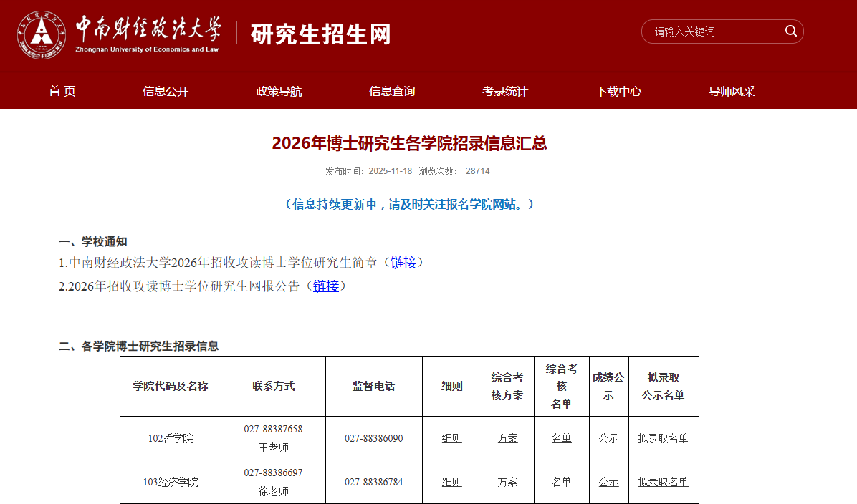The width and height of the screenshot is (857, 504).
Task: Open 名单 link for 102哲学院
Action: [x=562, y=438]
